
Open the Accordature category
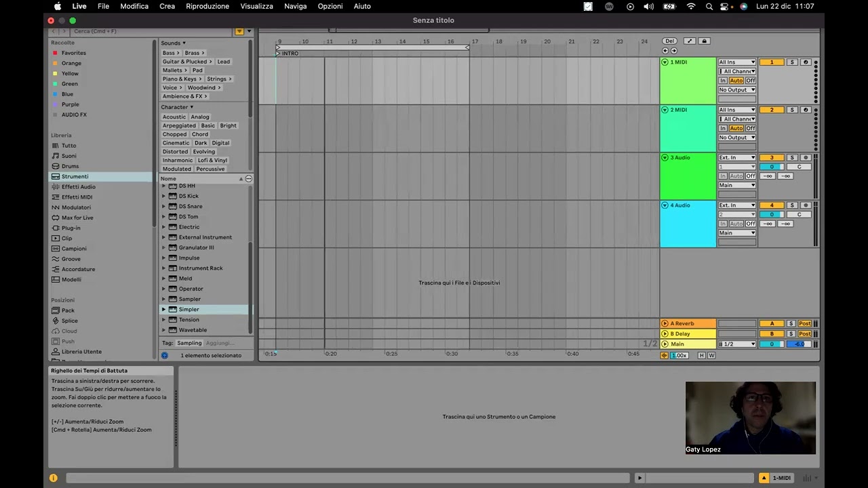[78, 269]
